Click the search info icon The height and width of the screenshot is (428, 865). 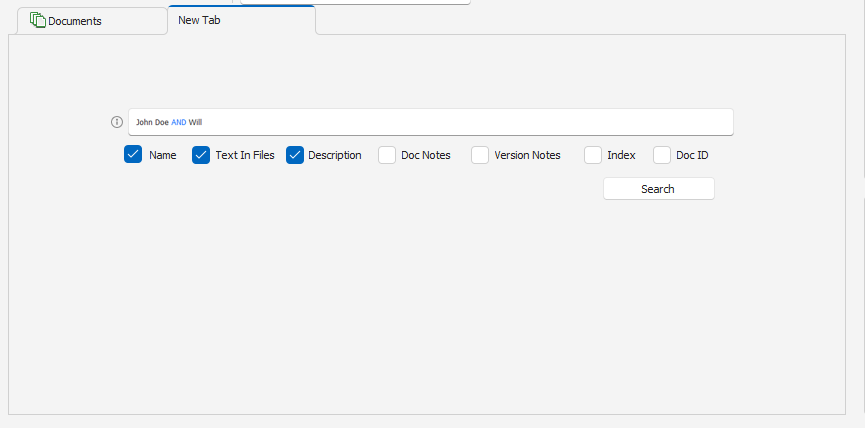click(117, 122)
